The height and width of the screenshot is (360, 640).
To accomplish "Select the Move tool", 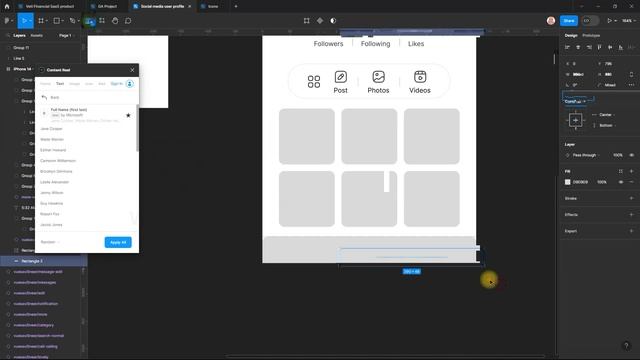I will pos(24,20).
